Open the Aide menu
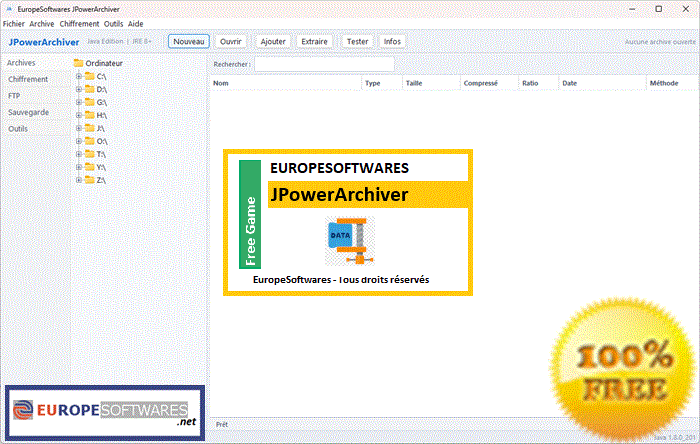 (x=135, y=24)
